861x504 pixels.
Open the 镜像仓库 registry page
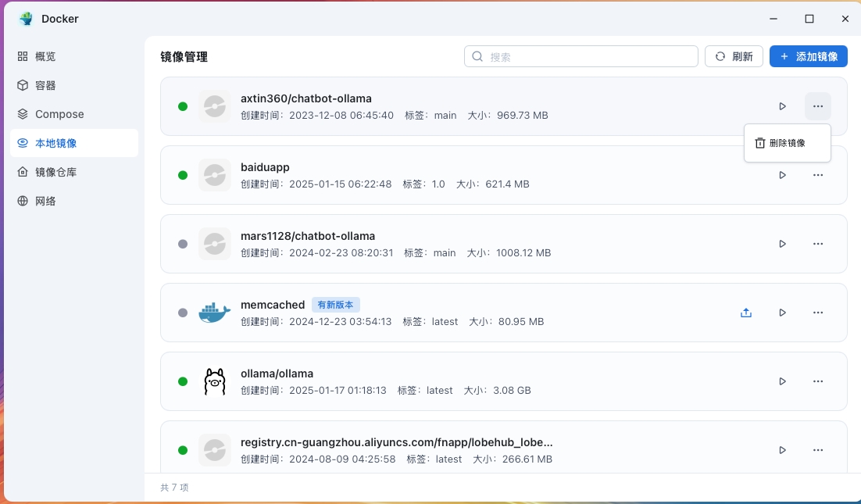coord(74,172)
